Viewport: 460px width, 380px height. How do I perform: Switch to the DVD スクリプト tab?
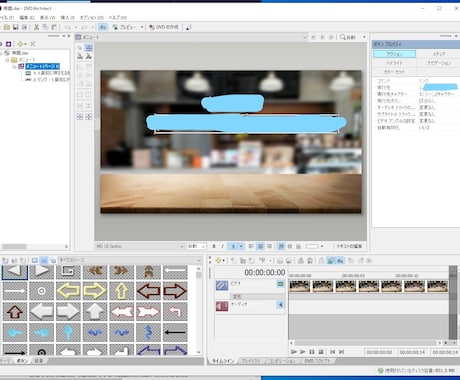click(317, 361)
